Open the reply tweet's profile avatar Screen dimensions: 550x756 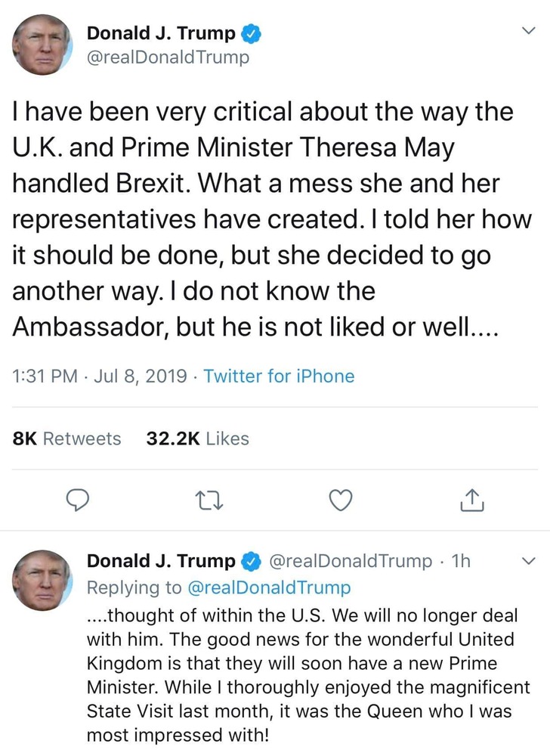click(42, 581)
